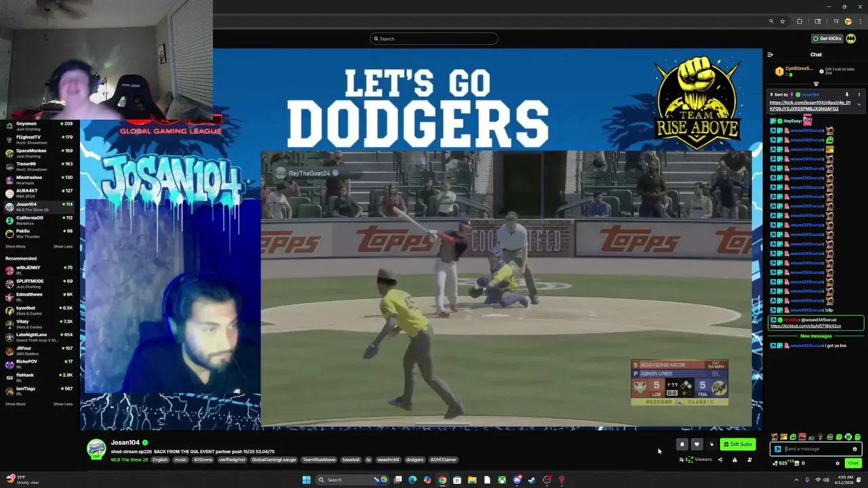
Task: Open Discord from taskbar
Action: (517, 480)
